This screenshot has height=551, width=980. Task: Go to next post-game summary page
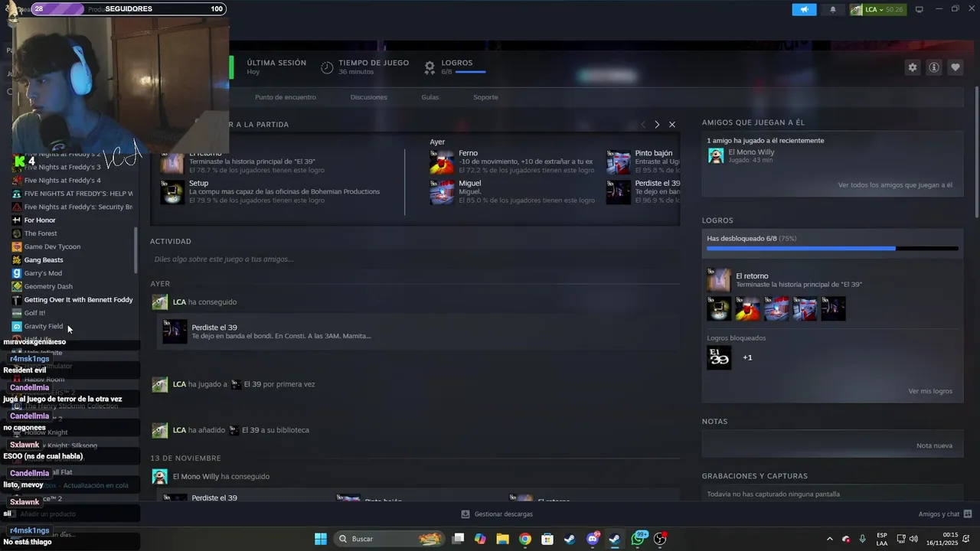(x=656, y=124)
